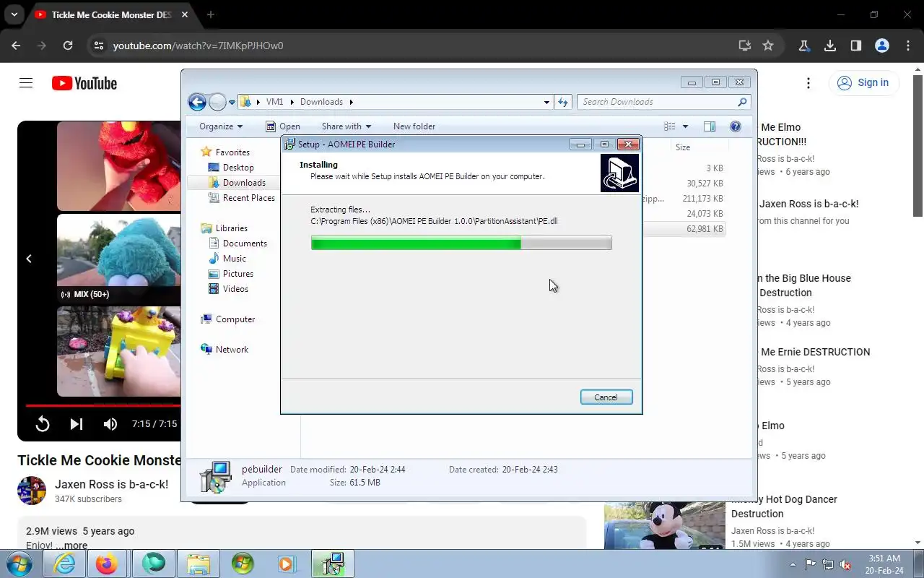The image size is (924, 578).
Task: Click the Jaxen Ross channel avatar
Action: pyautogui.click(x=32, y=491)
